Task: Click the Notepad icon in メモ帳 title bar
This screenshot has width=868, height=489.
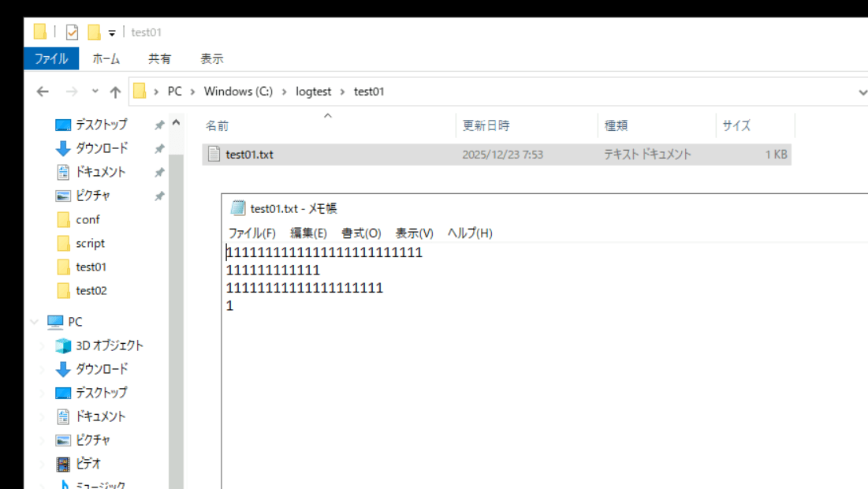Action: point(237,208)
